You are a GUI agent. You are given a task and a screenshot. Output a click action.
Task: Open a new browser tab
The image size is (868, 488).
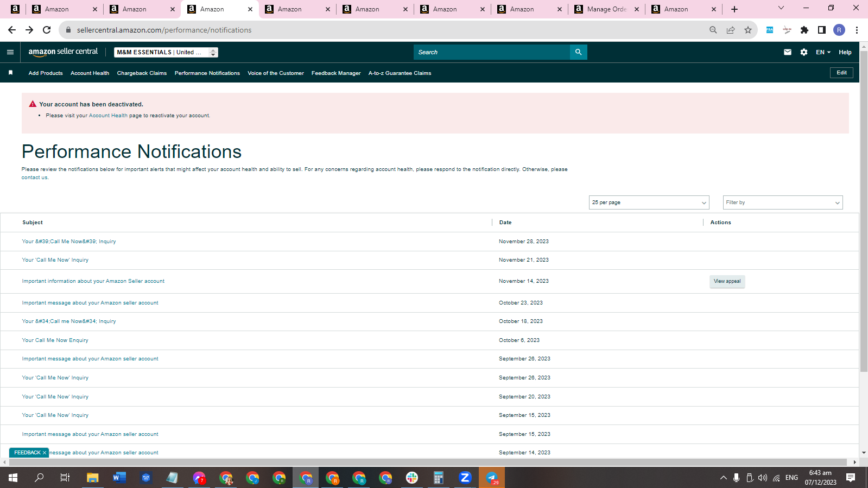(x=734, y=9)
